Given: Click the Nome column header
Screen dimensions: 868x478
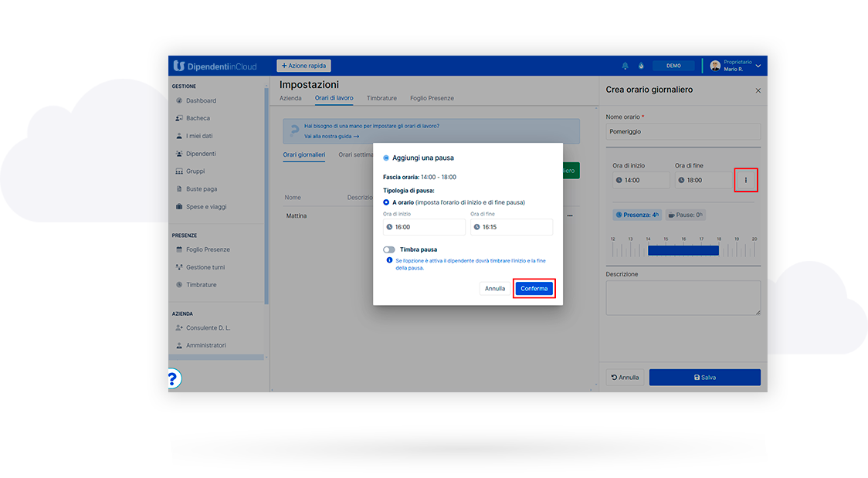Looking at the screenshot, I should [293, 198].
